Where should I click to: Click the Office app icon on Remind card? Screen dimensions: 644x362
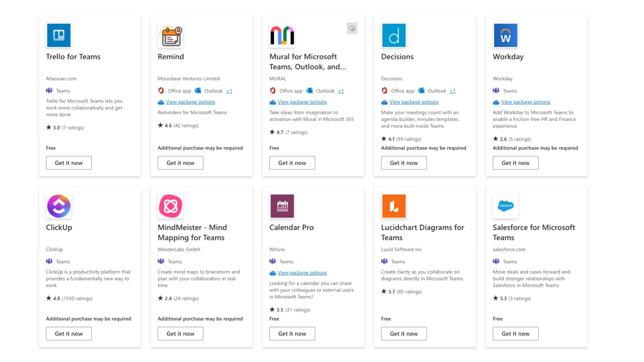coord(161,90)
